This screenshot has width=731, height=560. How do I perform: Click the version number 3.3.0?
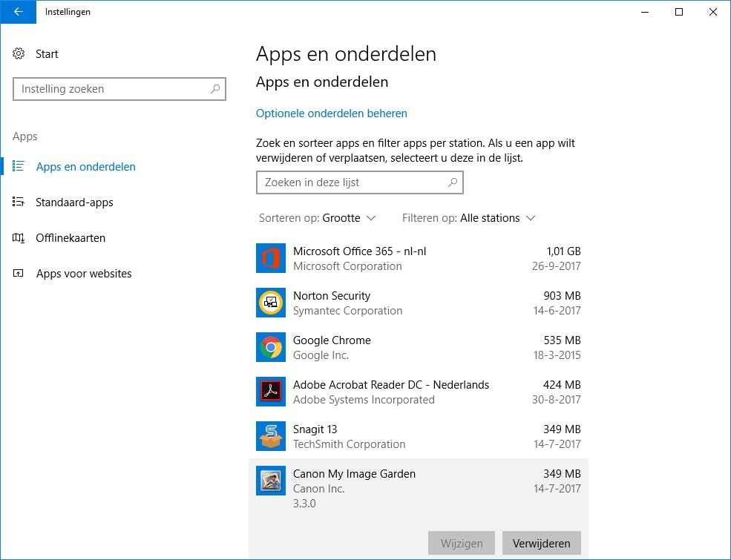click(304, 504)
